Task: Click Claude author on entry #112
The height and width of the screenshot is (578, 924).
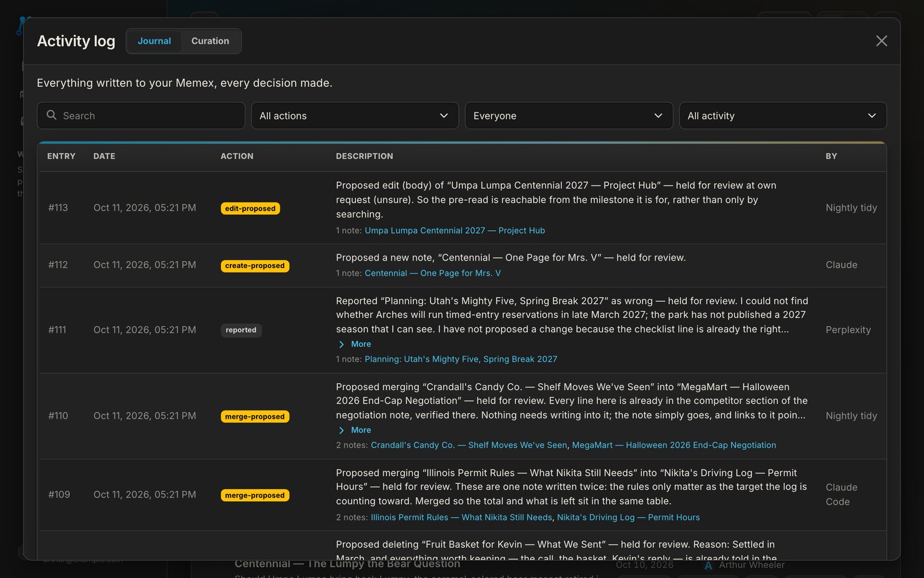Action: (x=842, y=265)
